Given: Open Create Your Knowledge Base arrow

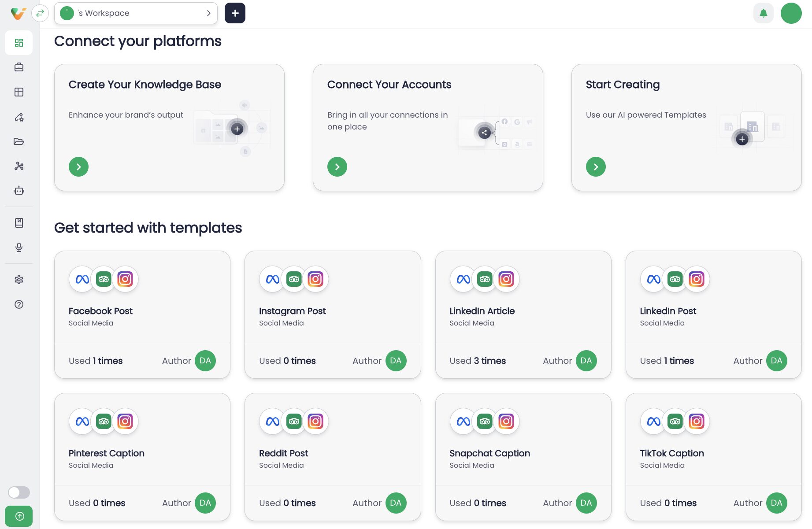Looking at the screenshot, I should point(78,167).
